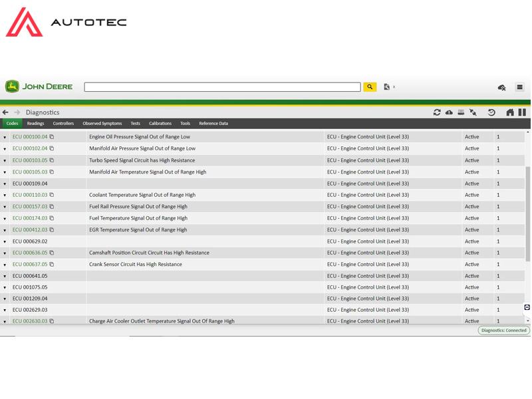This screenshot has height=399, width=532.
Task: Open the ECU 000637.05 code link
Action: (x=30, y=264)
